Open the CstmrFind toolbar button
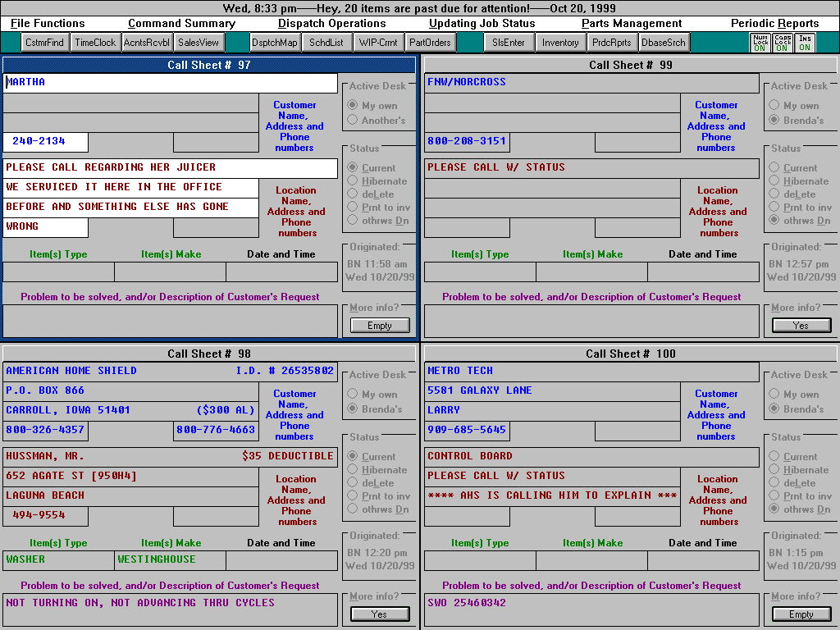Image resolution: width=840 pixels, height=630 pixels. 45,43
